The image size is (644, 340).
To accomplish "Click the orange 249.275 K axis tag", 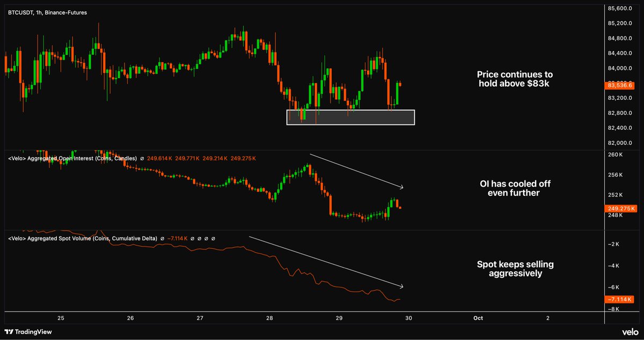I will 620,208.
